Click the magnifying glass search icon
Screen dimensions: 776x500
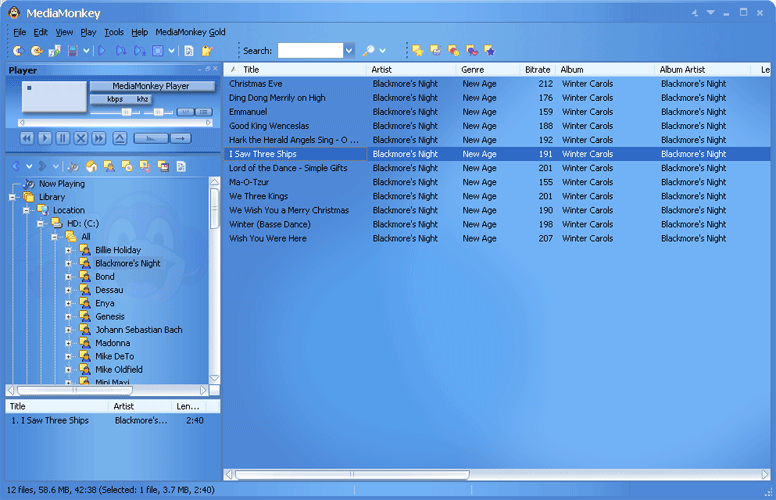(368, 50)
